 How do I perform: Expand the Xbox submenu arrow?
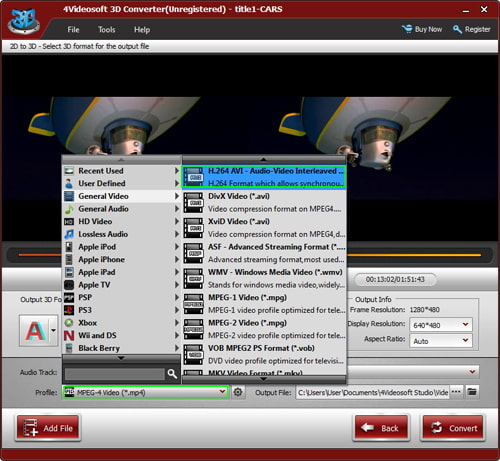[177, 323]
